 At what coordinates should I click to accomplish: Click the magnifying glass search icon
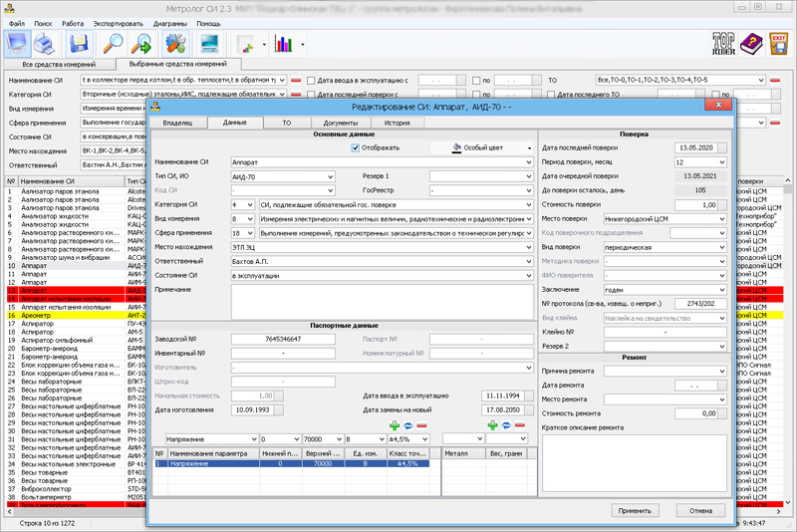coord(113,43)
